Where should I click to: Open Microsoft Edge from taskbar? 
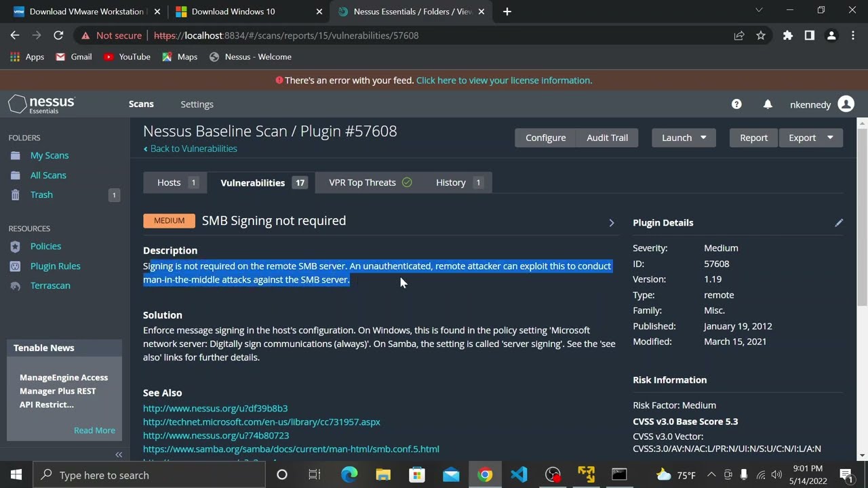coord(349,474)
